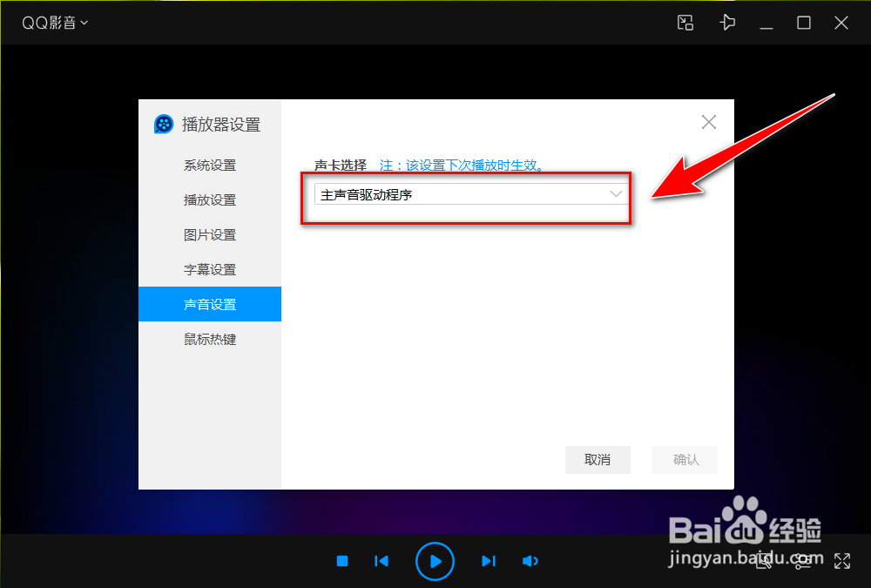
Task: Maximize the QQ影音 window
Action: coord(804,23)
